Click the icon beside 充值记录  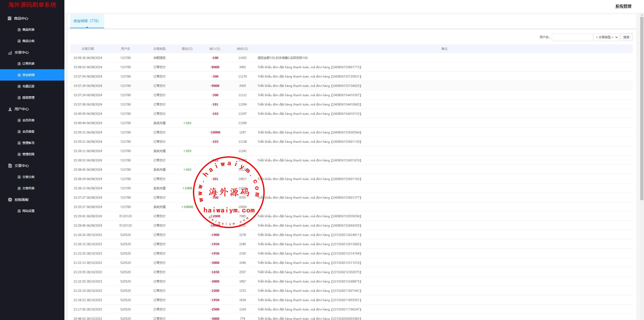pyautogui.click(x=19, y=86)
